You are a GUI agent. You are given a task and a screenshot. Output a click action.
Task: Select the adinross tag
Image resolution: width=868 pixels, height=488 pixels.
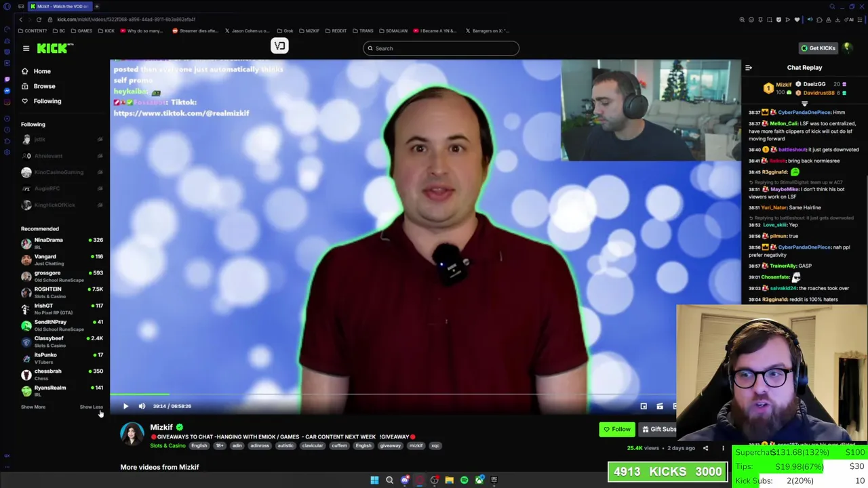[260, 445]
